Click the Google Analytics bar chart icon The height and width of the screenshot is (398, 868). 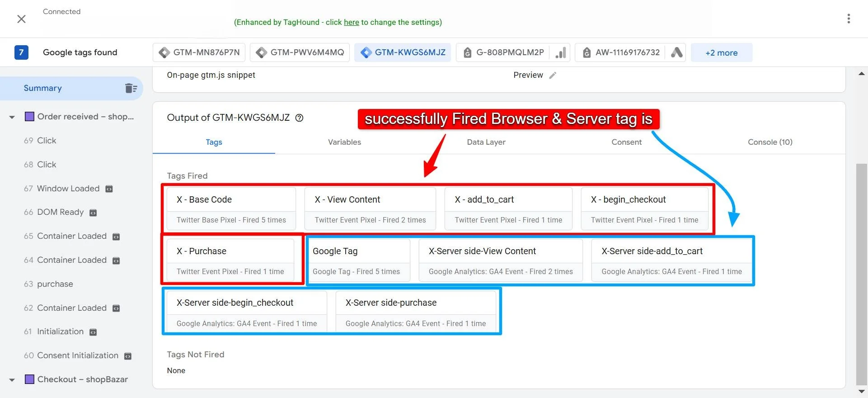[x=561, y=52]
